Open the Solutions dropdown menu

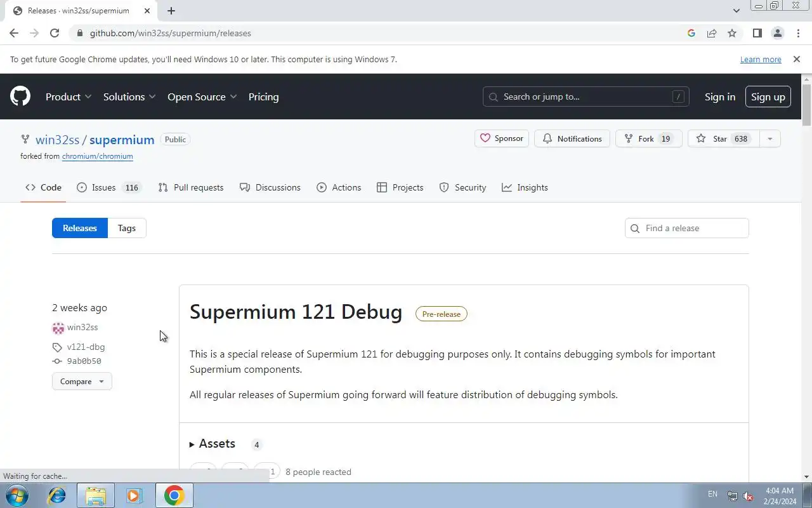(x=129, y=97)
